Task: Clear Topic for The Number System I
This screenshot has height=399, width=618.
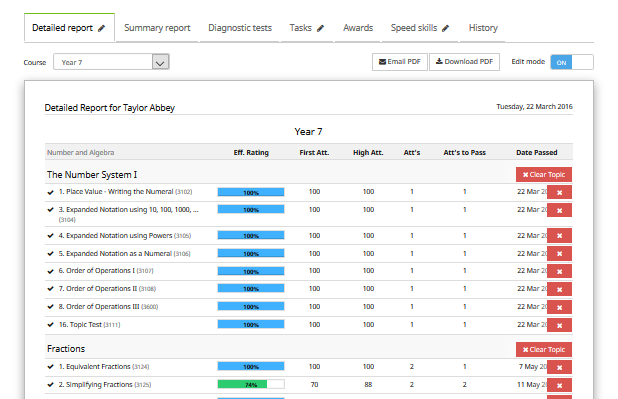Action: point(544,175)
